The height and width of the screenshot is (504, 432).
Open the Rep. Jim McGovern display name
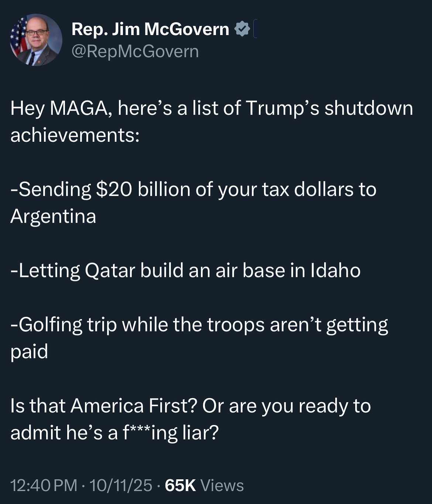(x=150, y=29)
